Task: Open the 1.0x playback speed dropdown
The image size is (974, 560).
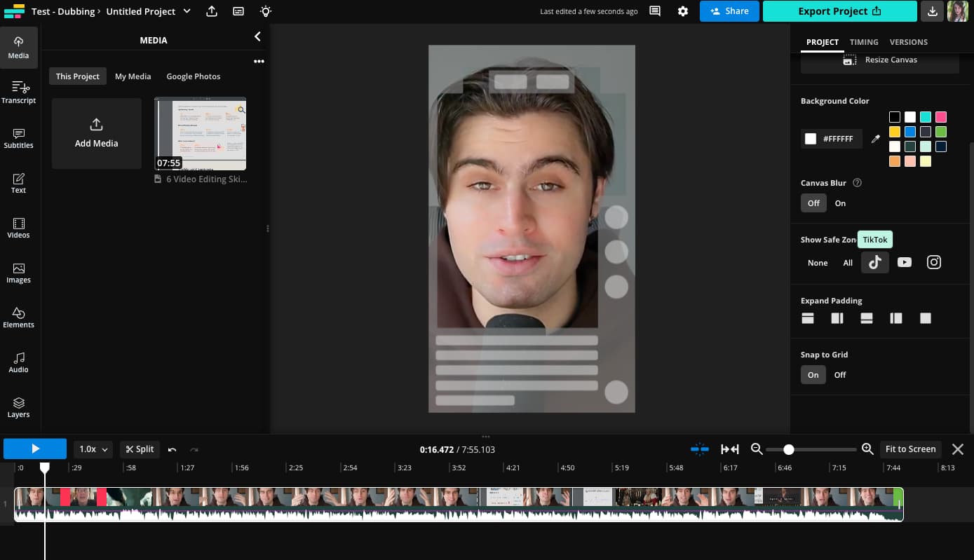Action: coord(93,449)
